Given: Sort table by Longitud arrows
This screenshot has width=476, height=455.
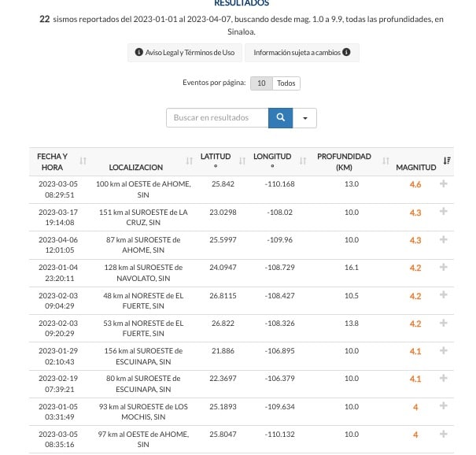Looking at the screenshot, I should [303, 161].
